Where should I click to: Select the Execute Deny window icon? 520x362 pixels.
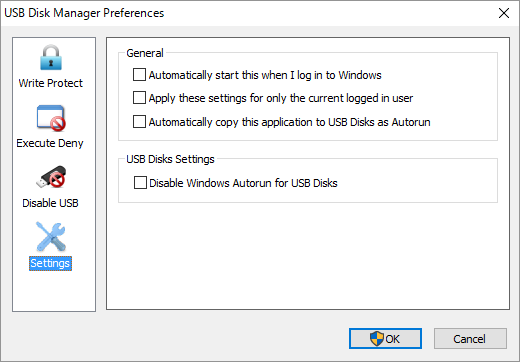pyautogui.click(x=51, y=118)
